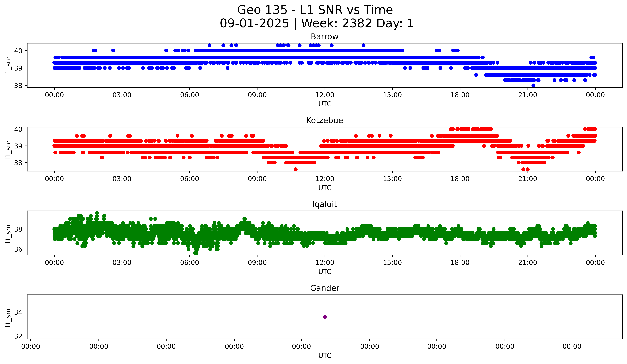Screen dimensions: 627x364
Task: Click the lowest blue Barrow point at 38
Action: coord(533,85)
